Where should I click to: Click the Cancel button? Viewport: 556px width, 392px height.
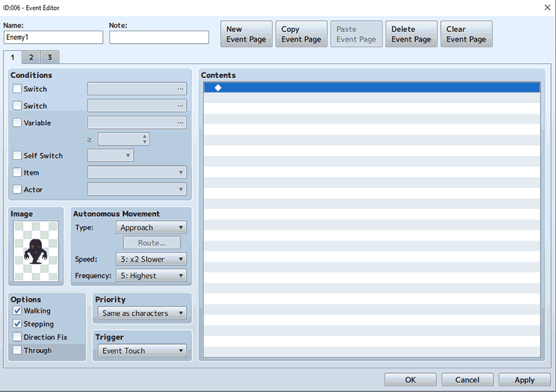pos(468,379)
